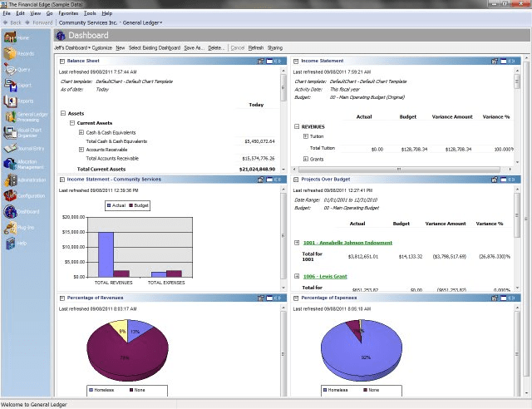The height and width of the screenshot is (409, 532).
Task: Open the Tools menu
Action: tap(90, 13)
